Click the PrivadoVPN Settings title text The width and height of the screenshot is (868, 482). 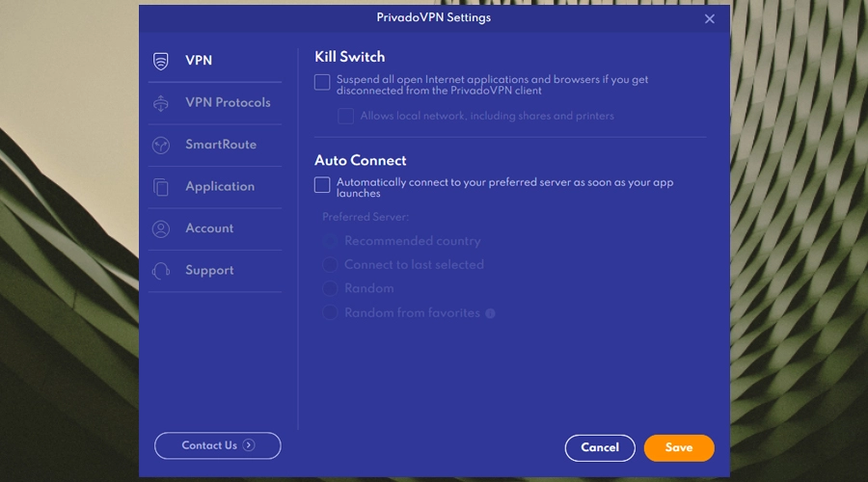pos(433,17)
